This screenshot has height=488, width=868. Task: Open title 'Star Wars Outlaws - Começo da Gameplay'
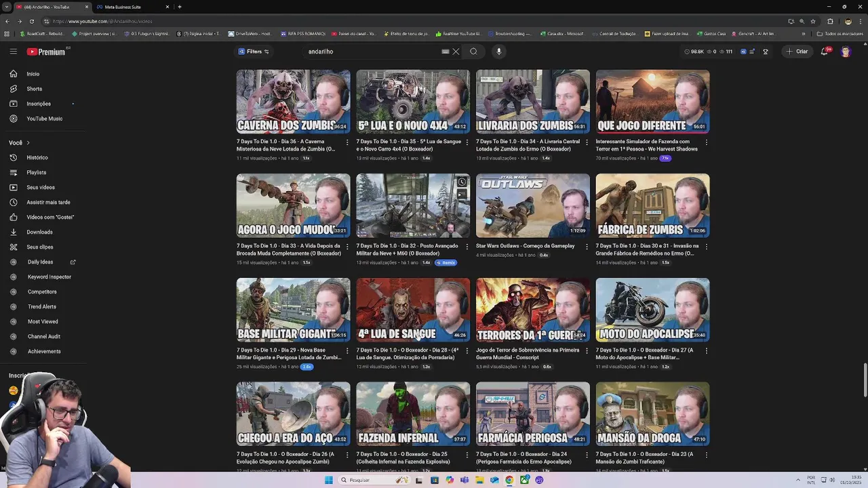(x=525, y=246)
